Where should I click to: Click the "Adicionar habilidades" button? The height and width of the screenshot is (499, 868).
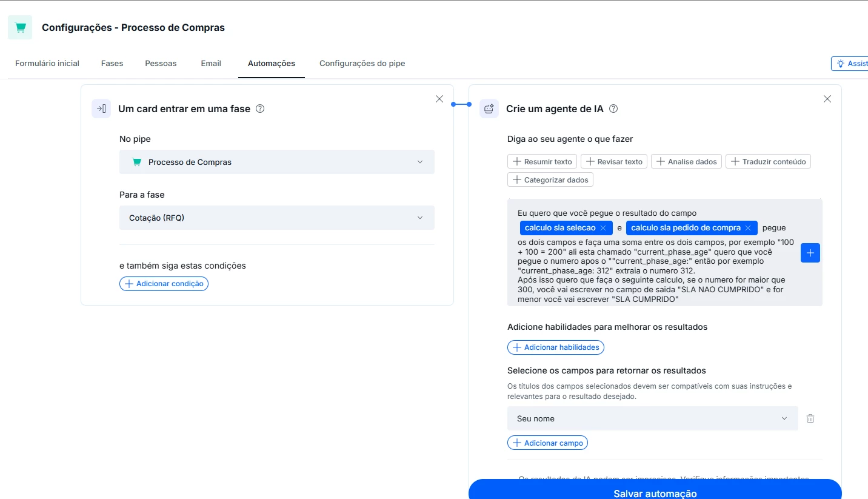point(556,347)
